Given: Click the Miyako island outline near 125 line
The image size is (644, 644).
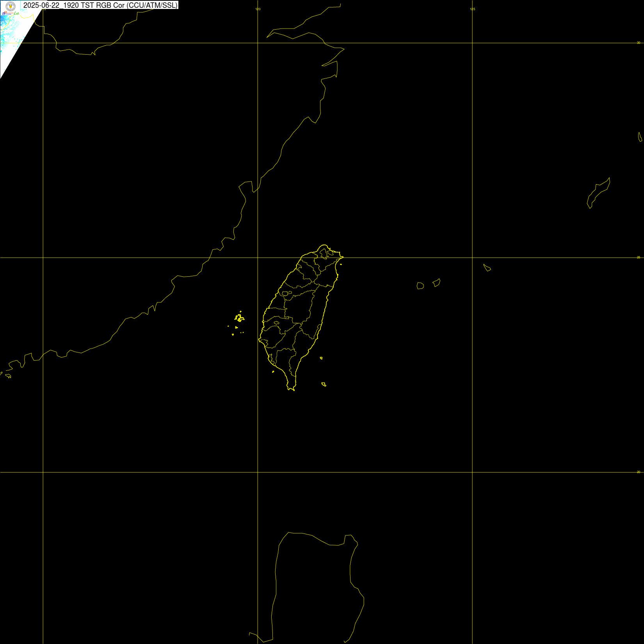Looking at the screenshot, I should [x=487, y=268].
